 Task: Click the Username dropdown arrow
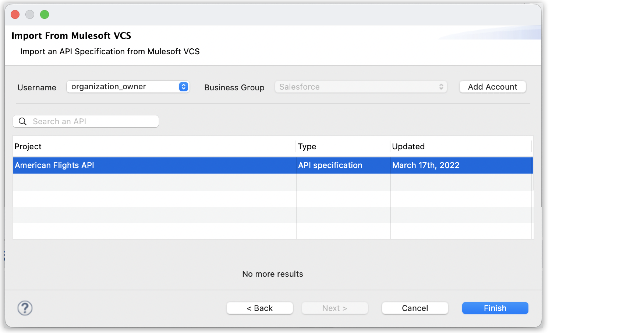coord(183,87)
